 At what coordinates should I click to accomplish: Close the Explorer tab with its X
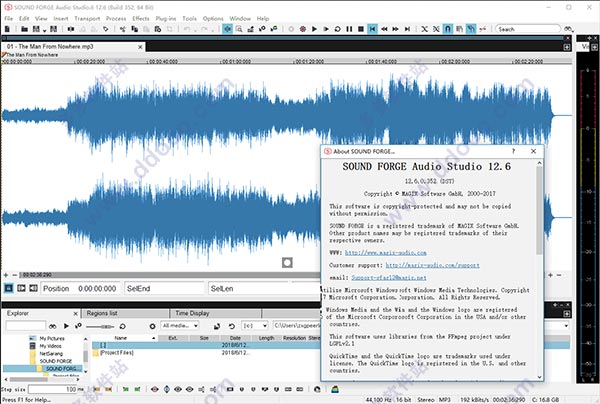click(75, 314)
